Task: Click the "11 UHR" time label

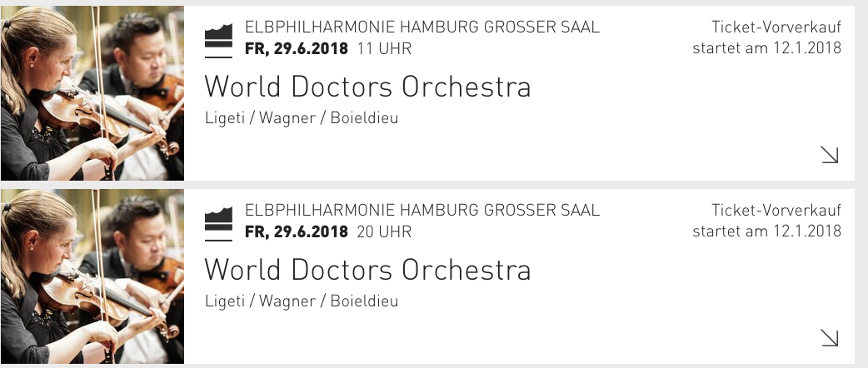Action: 384,48
